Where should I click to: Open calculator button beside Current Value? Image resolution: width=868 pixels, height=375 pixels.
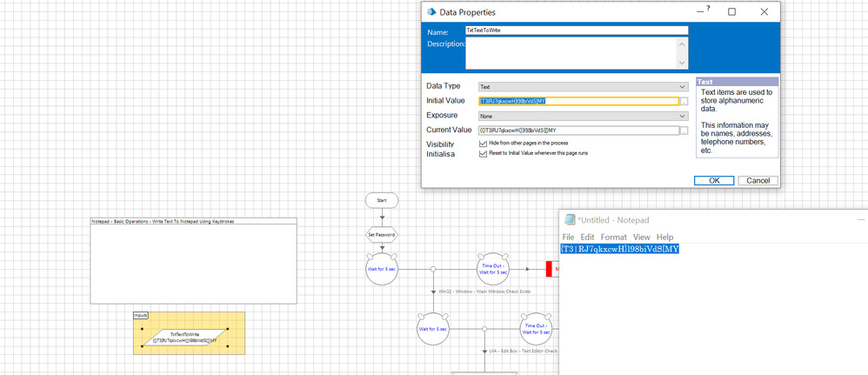click(684, 131)
